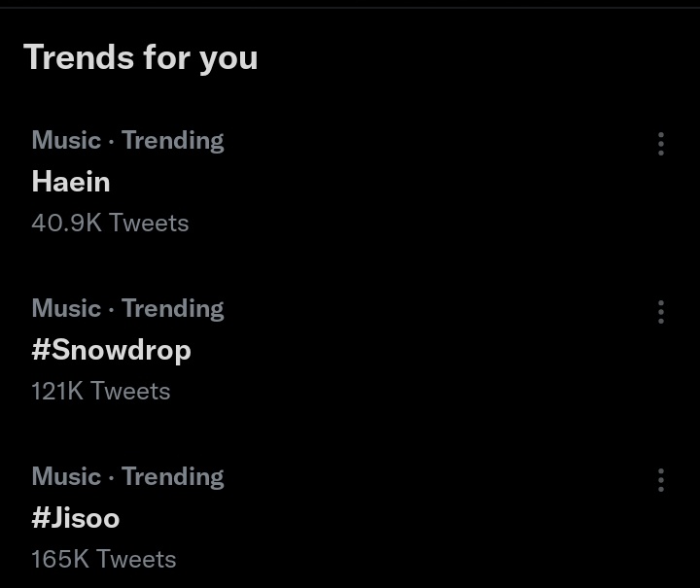The width and height of the screenshot is (700, 588).
Task: Click the Music label above #Jisoo
Action: tap(66, 477)
